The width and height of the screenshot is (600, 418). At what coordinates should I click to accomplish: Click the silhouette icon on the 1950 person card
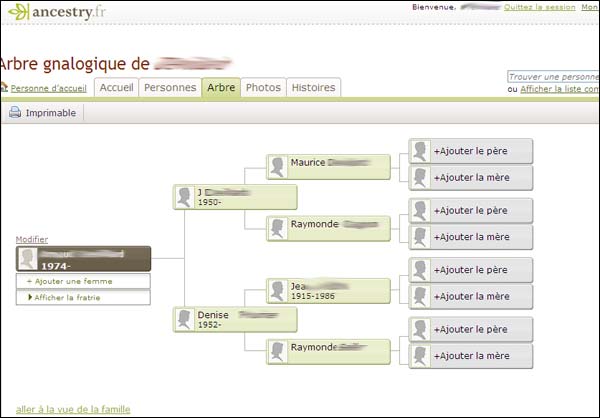185,197
